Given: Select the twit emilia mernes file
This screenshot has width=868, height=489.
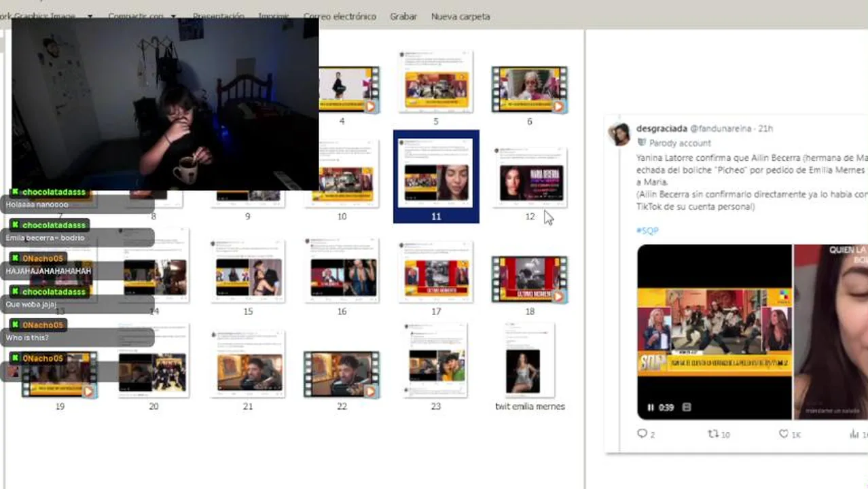Looking at the screenshot, I should pos(530,361).
